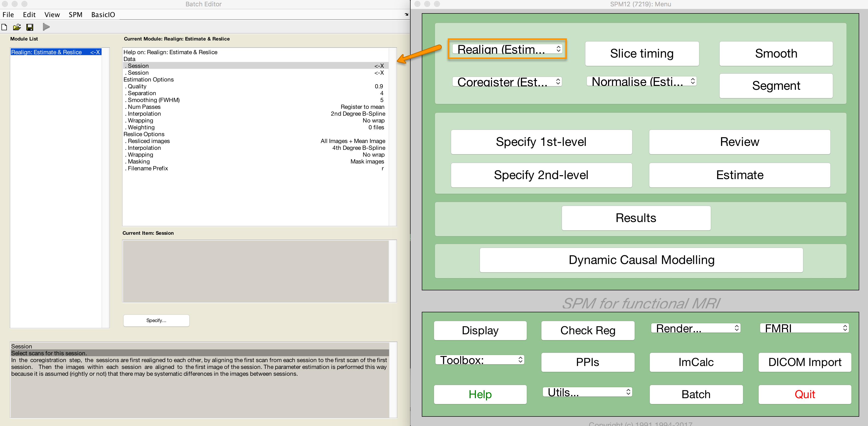Click the Load Batch folder icon
Viewport: 868px width, 426px height.
coord(17,27)
